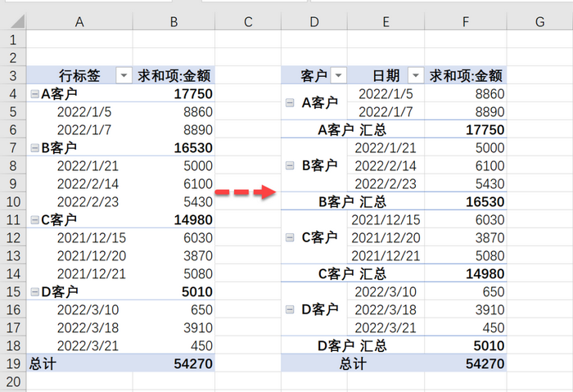573x392 pixels.
Task: Select the row 1 header
Action: point(13,40)
